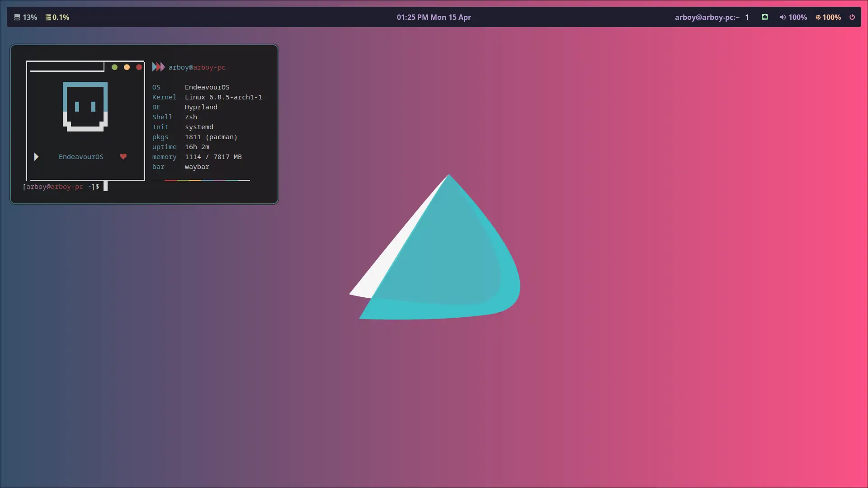Click the white play triangle left of EndeavourOS
This screenshot has height=488, width=868.
36,157
